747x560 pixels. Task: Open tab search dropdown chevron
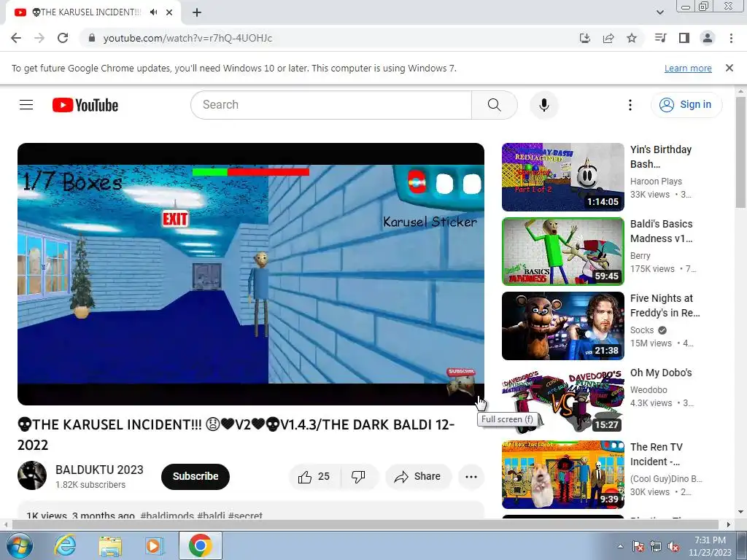pyautogui.click(x=659, y=12)
